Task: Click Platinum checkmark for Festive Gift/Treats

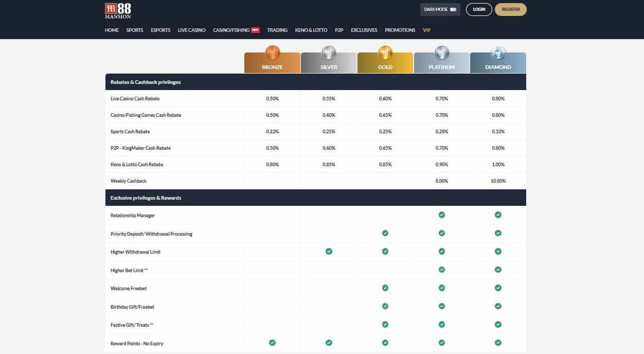Action: [x=442, y=325]
